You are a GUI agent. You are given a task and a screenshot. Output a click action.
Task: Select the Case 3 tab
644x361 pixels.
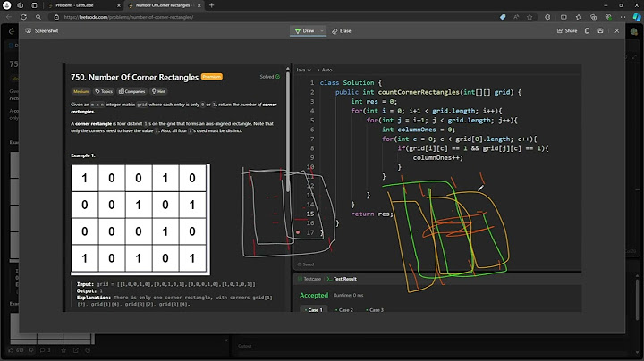click(x=375, y=310)
